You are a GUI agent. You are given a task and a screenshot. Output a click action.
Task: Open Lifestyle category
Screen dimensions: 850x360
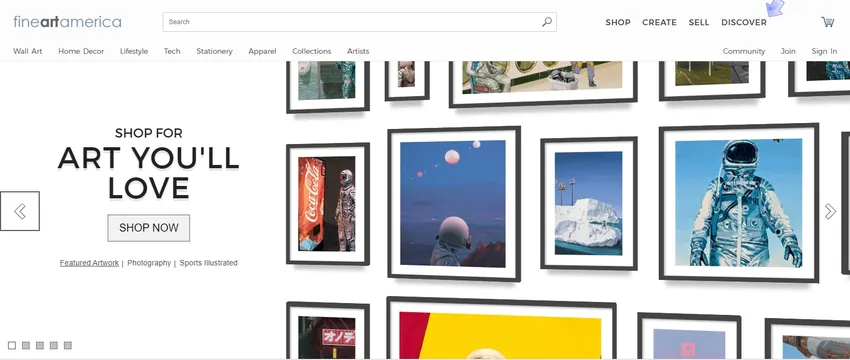point(134,51)
